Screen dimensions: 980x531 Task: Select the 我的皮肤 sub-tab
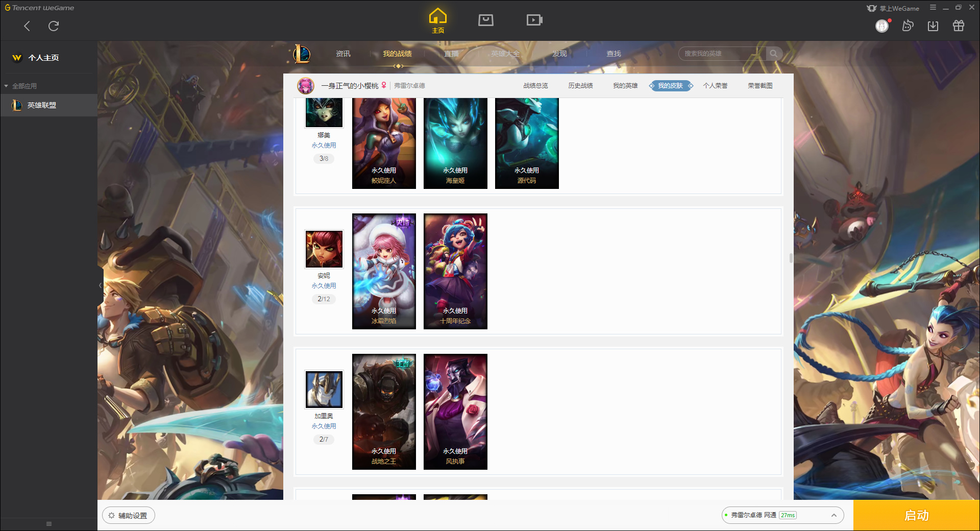[671, 86]
